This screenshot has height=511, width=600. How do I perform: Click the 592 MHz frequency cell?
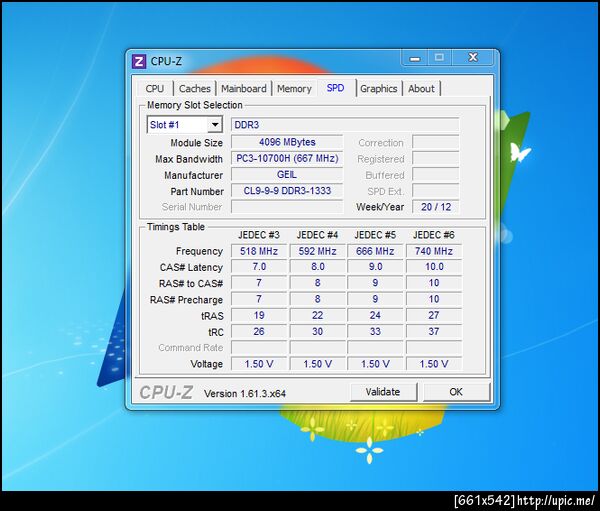[317, 251]
